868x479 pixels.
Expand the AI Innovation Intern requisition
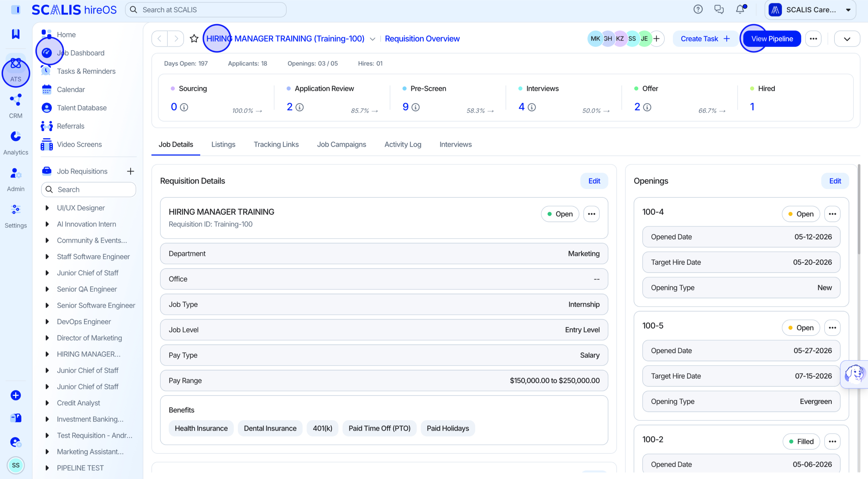47,224
